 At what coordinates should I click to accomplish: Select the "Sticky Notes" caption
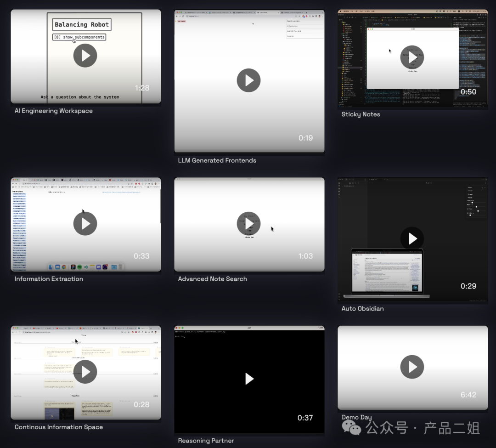[361, 114]
